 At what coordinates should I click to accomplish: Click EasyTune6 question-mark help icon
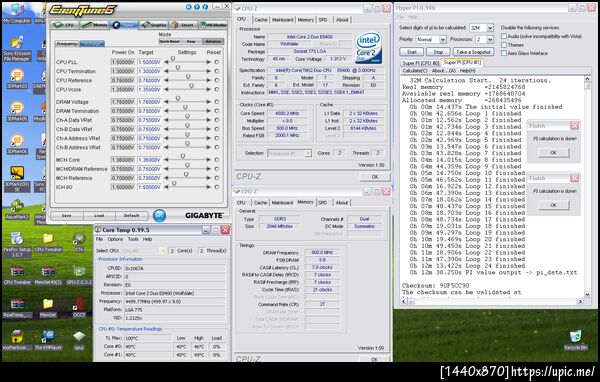(x=197, y=7)
